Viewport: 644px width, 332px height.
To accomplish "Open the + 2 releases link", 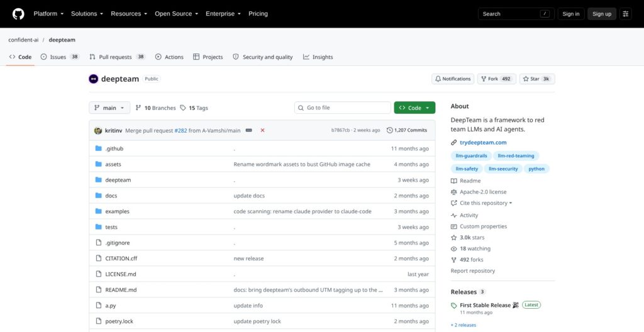I will pos(464,325).
